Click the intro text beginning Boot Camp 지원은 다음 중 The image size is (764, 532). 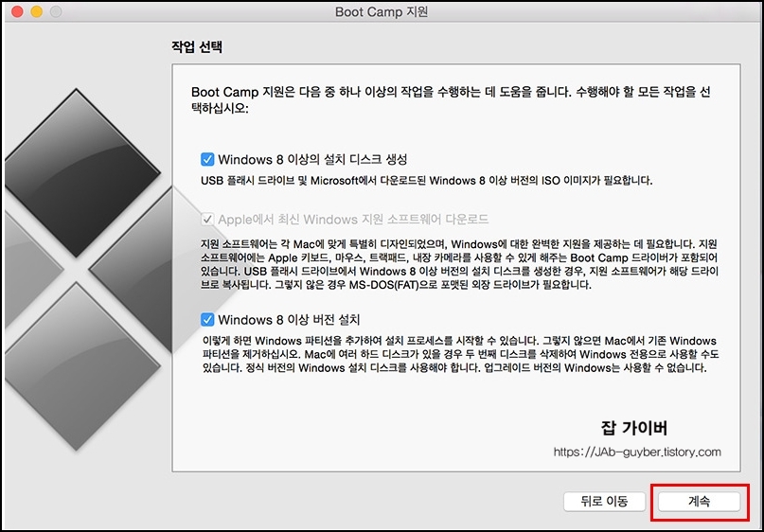click(x=451, y=100)
